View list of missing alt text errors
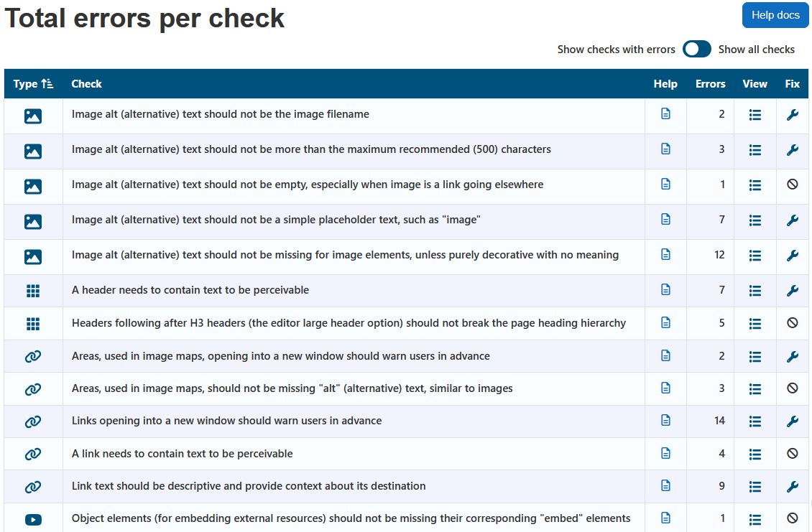Screen dimensions: 812x532 [x=755, y=256]
